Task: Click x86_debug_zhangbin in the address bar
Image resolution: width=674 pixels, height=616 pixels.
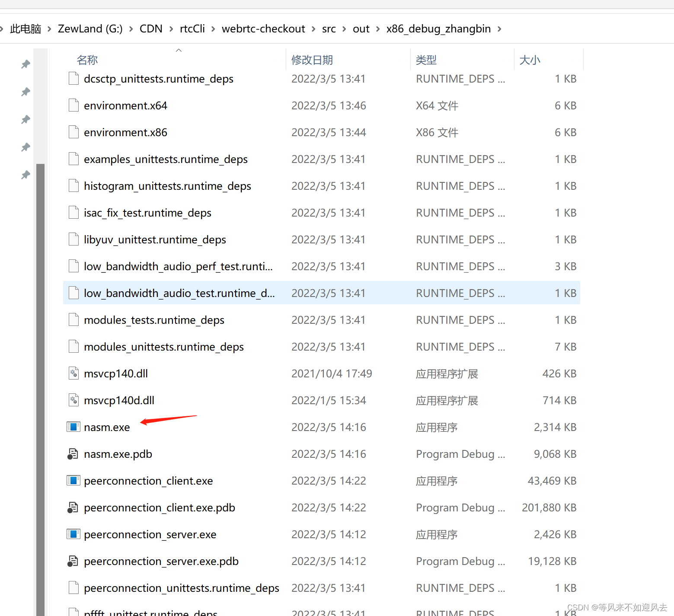Action: point(438,29)
